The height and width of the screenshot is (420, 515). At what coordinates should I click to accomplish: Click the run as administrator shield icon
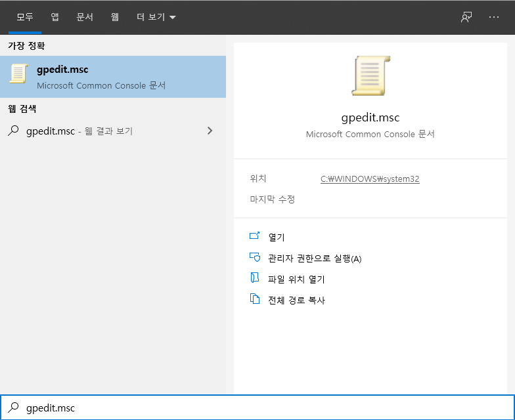pyautogui.click(x=255, y=257)
